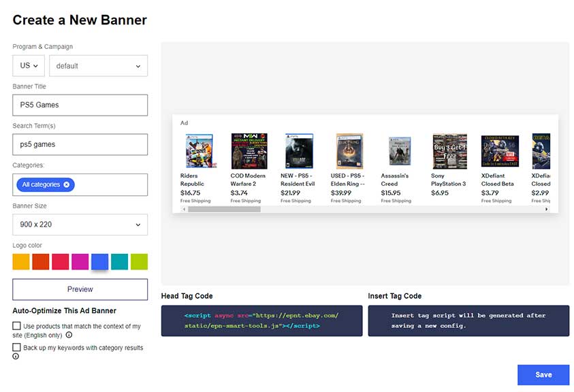Click the Head Tag Code script box

pos(261,321)
